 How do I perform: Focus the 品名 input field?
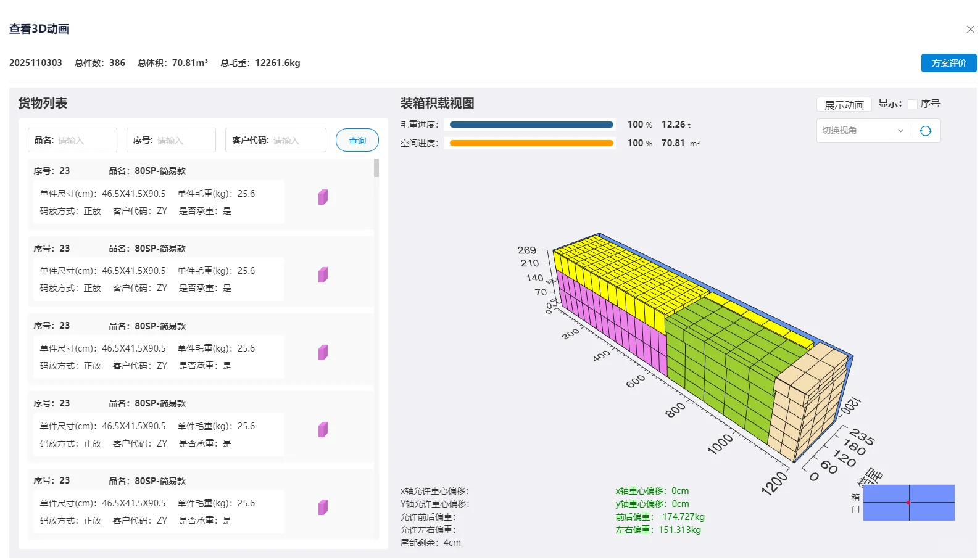click(x=72, y=140)
